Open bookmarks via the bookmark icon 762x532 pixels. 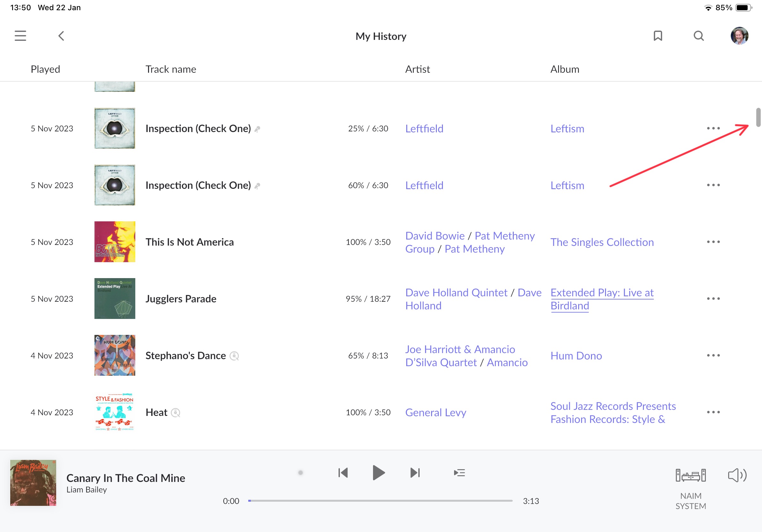point(658,36)
